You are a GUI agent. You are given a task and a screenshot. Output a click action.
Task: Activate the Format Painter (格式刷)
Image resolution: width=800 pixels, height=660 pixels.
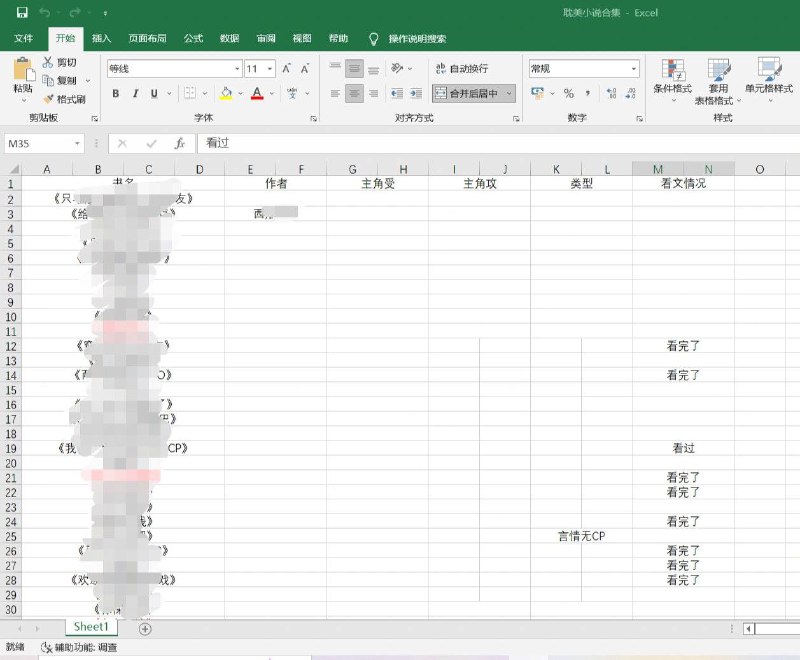click(47, 98)
